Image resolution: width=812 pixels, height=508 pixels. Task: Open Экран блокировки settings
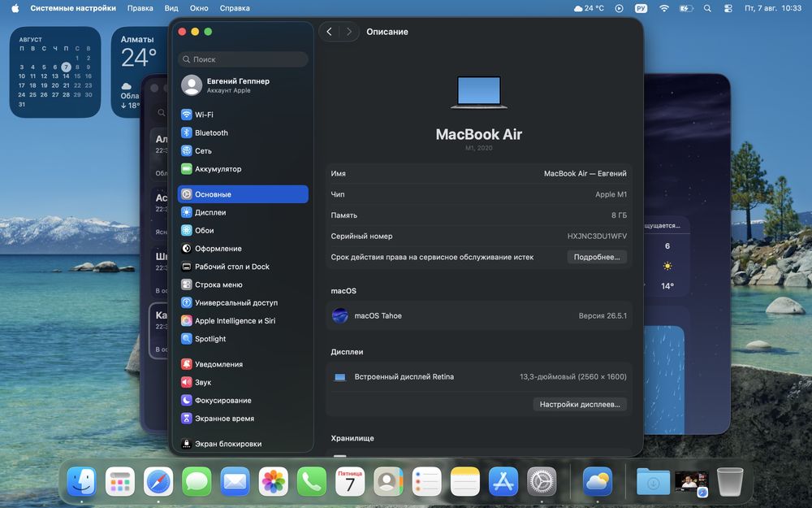(243, 444)
